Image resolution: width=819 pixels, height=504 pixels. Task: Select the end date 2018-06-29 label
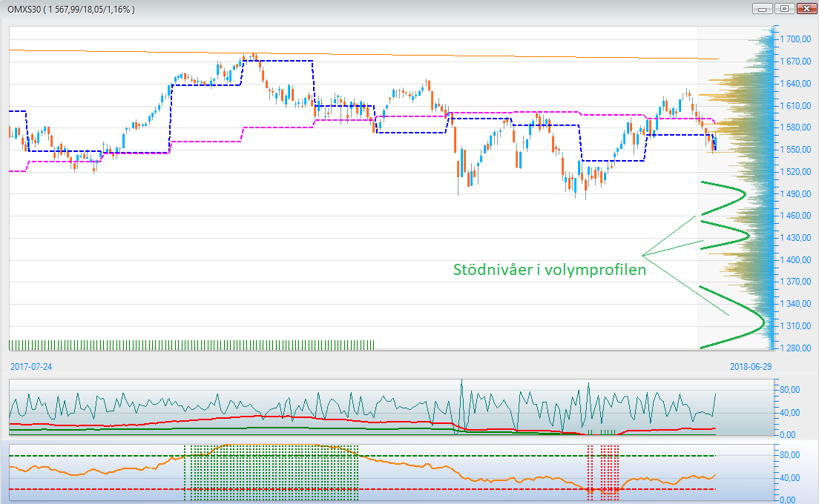click(x=751, y=367)
